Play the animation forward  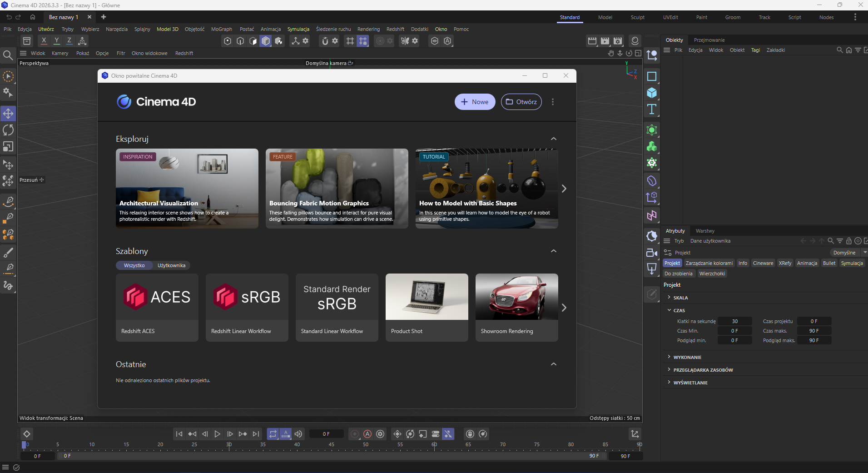pos(217,434)
